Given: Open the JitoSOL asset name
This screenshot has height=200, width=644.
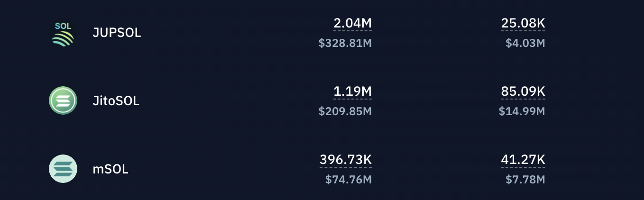Looking at the screenshot, I should point(116,101).
